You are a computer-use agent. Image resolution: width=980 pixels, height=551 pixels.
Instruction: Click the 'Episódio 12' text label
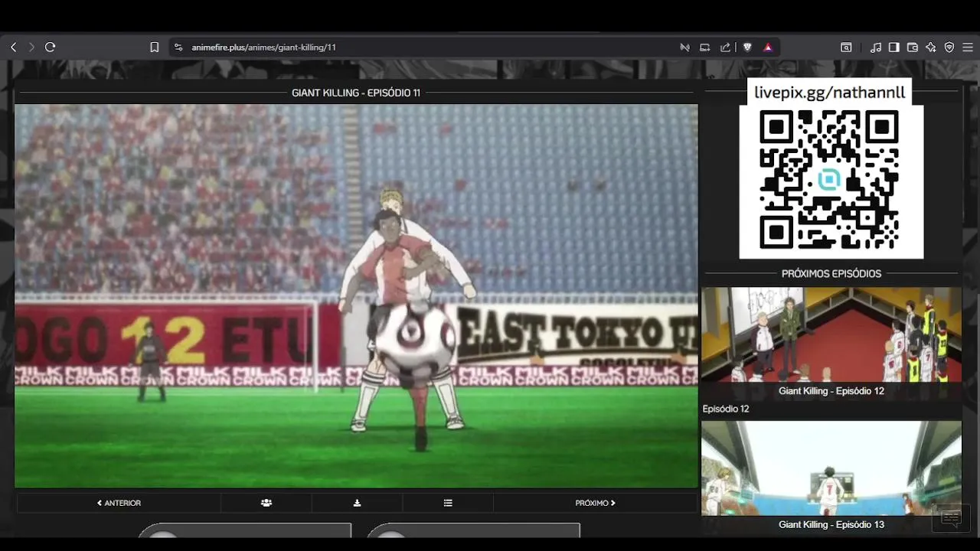point(726,409)
